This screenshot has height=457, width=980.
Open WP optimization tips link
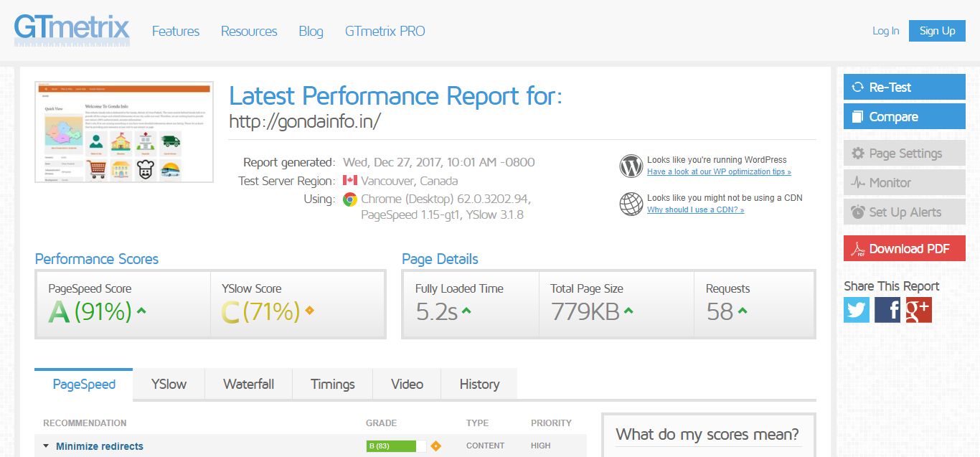click(x=719, y=172)
